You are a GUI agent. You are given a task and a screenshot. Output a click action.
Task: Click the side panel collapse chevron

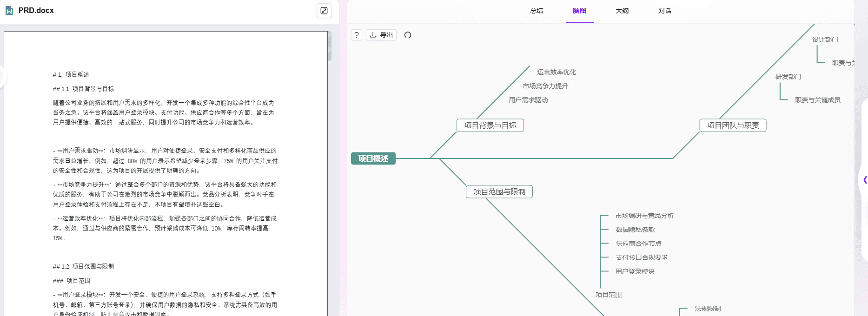pos(864,180)
